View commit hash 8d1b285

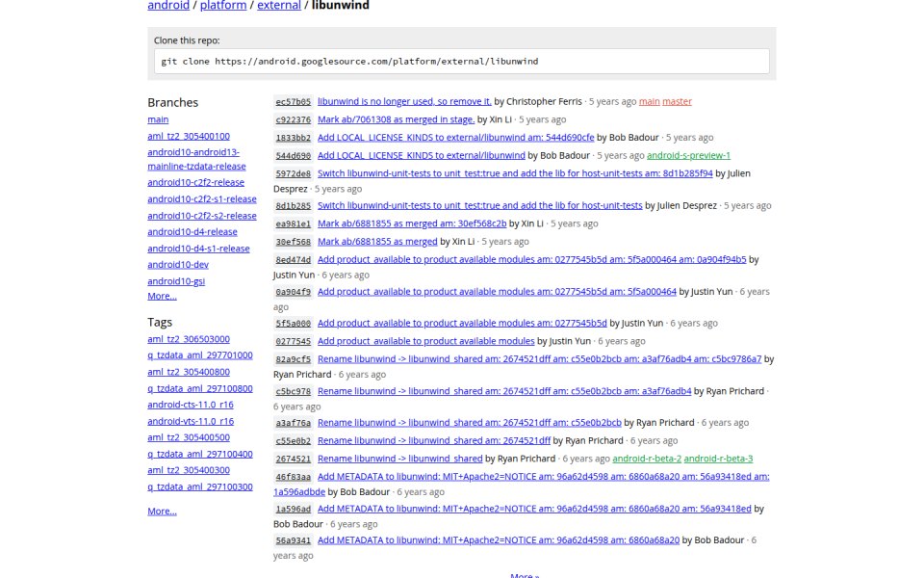[293, 205]
